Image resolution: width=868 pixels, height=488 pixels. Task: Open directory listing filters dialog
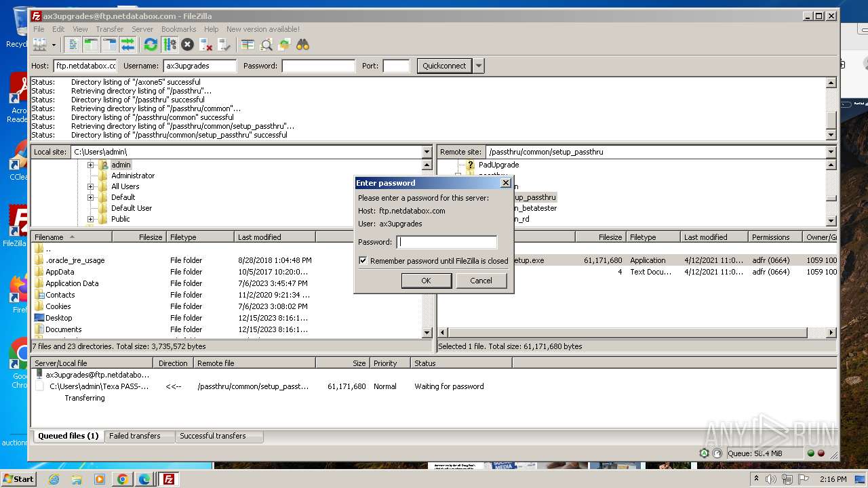(x=248, y=45)
